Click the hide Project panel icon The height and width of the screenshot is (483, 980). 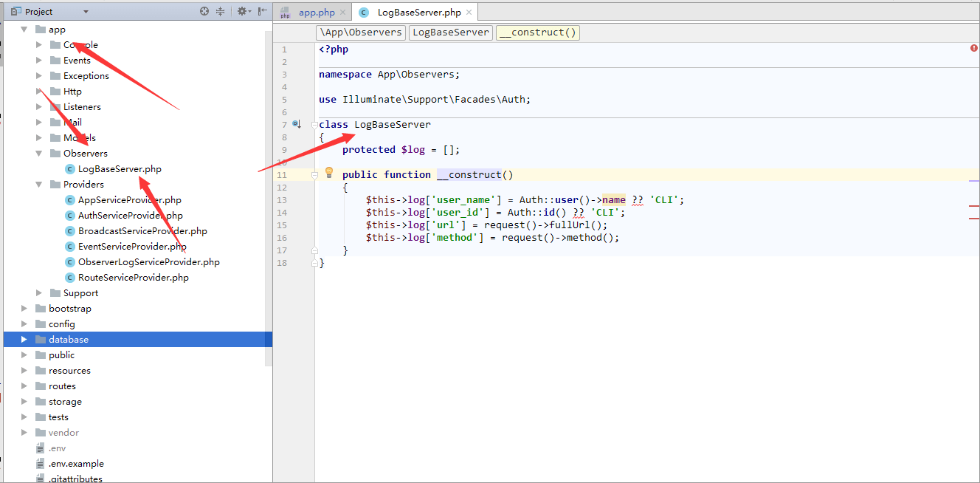(262, 11)
